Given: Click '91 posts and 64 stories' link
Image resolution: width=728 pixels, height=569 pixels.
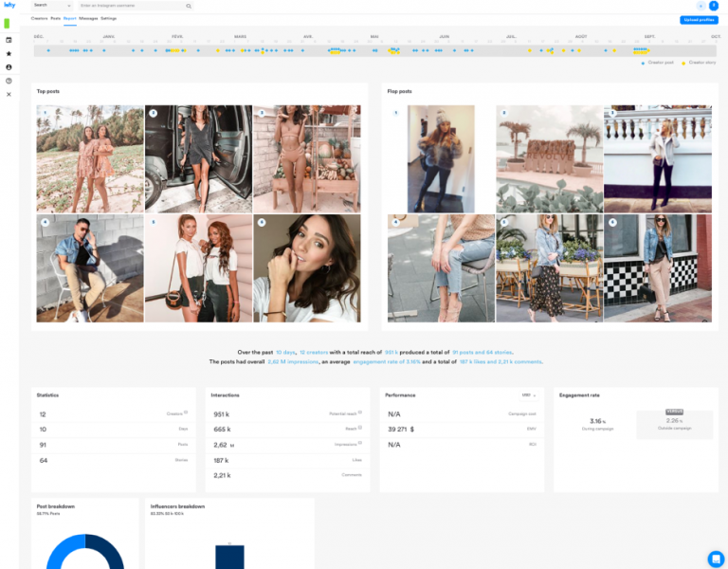Looking at the screenshot, I should pyautogui.click(x=482, y=352).
